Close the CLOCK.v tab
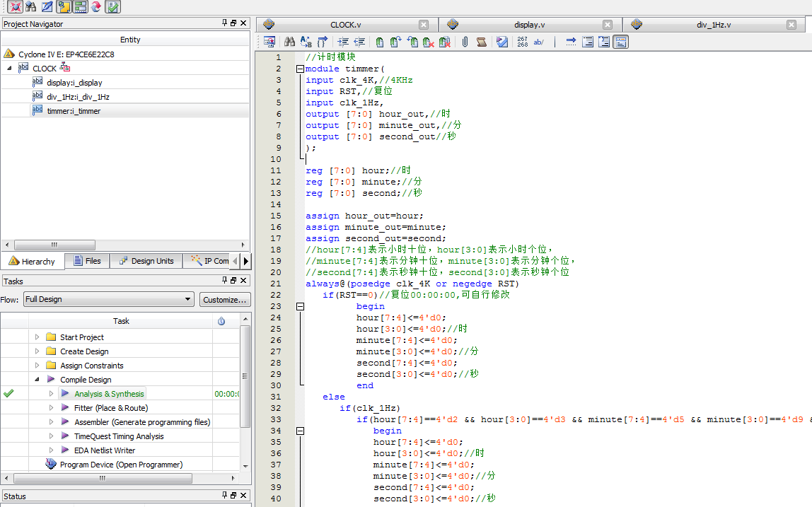812x507 pixels. click(x=424, y=24)
